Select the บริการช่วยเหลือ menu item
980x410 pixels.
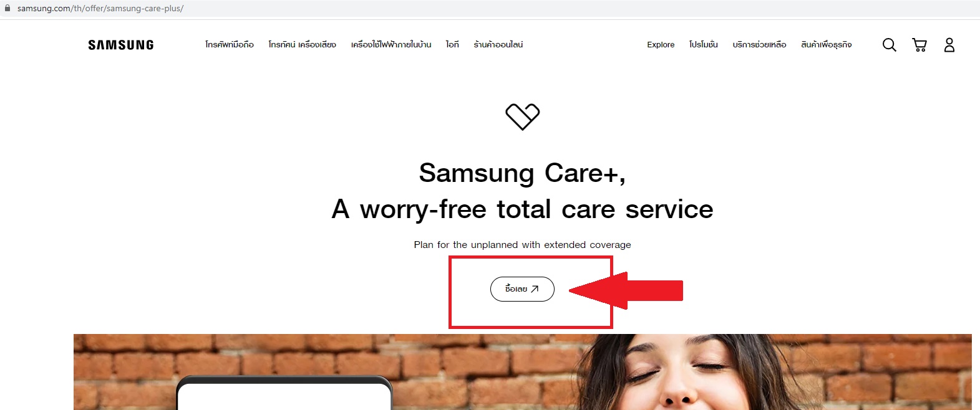click(759, 45)
